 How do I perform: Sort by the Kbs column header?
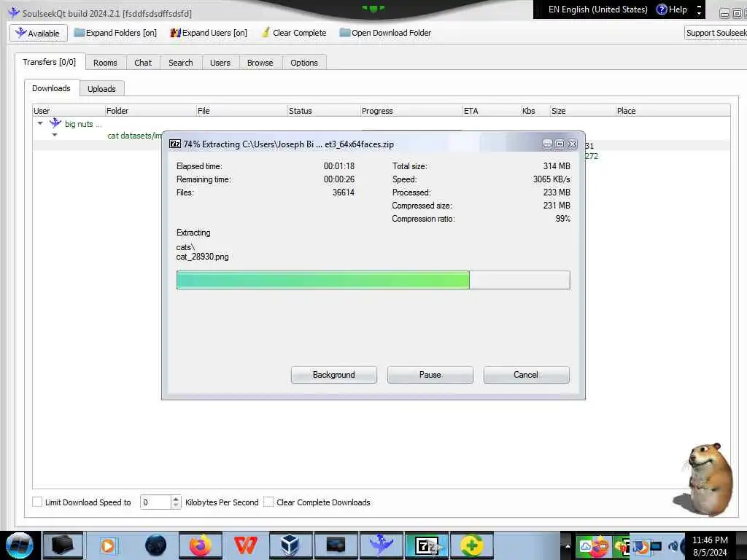pyautogui.click(x=535, y=111)
